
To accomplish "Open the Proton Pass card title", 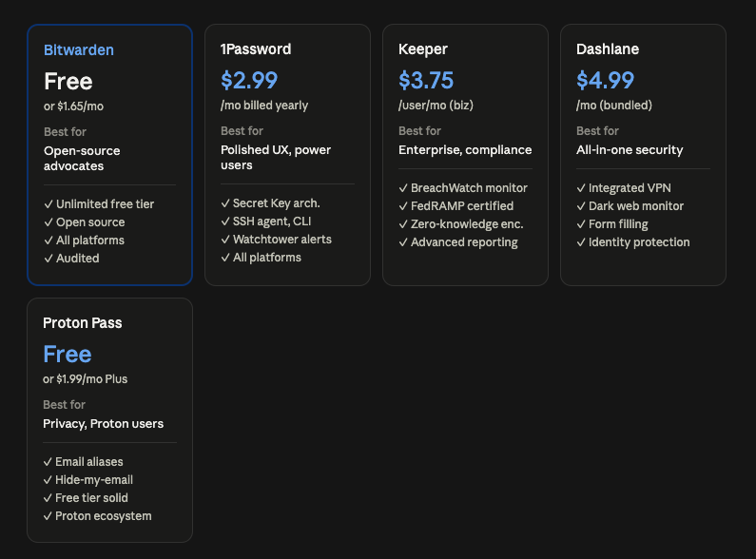I will [x=83, y=323].
